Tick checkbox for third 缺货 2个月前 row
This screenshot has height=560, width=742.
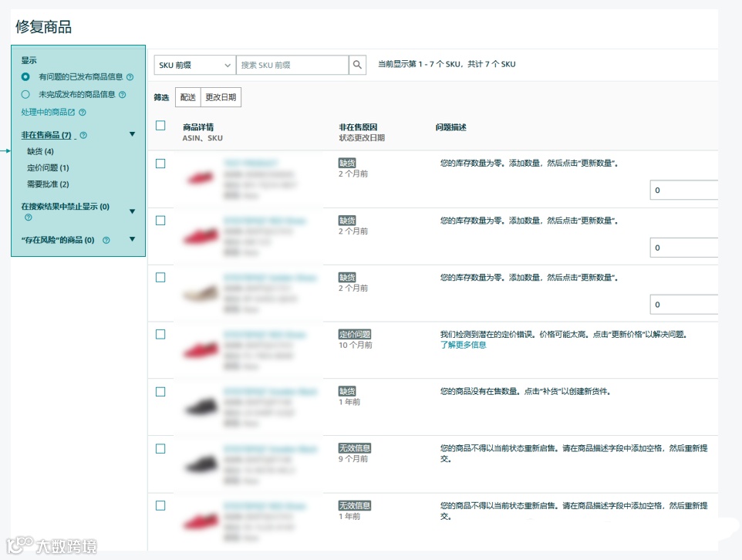coord(160,278)
